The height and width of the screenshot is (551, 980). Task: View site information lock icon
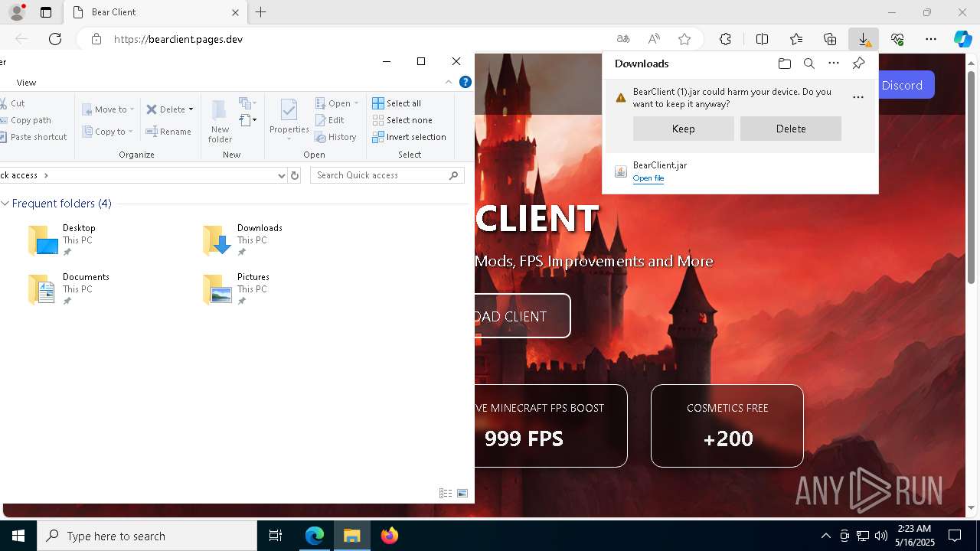click(x=96, y=39)
